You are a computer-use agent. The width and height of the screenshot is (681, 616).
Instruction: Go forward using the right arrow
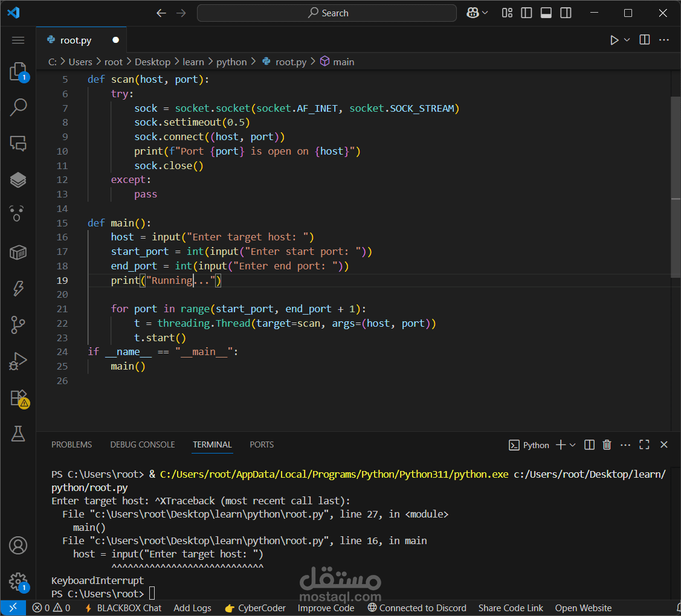pyautogui.click(x=181, y=13)
